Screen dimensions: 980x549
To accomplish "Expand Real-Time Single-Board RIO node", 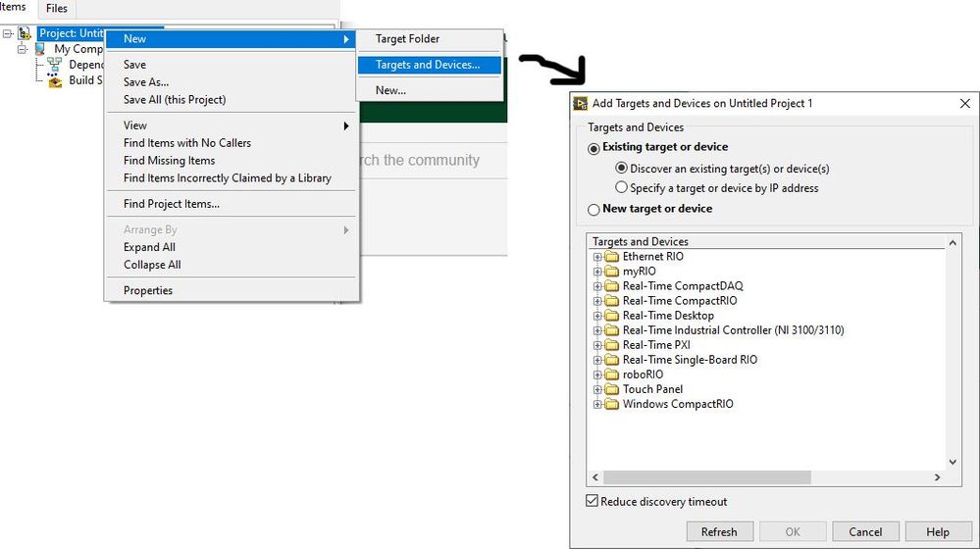I will point(597,361).
